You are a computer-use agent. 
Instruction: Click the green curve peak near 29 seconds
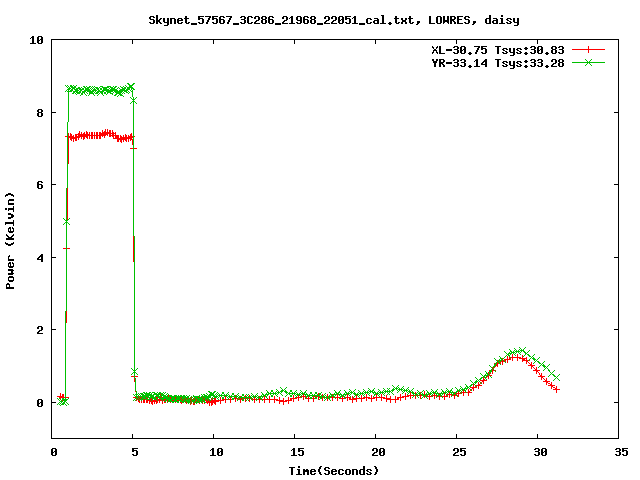point(521,351)
